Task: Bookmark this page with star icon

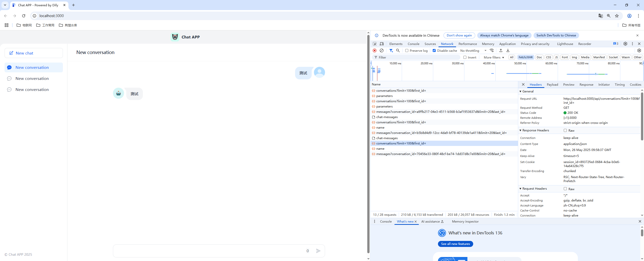Action: tap(617, 16)
